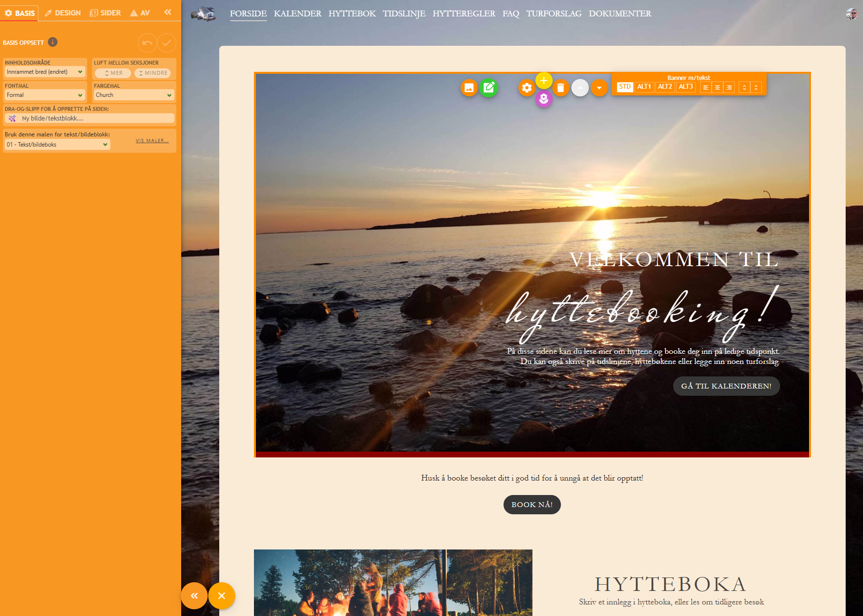Click the orange image icon on the banner
Viewport: 863px width, 616px height.
click(x=469, y=88)
